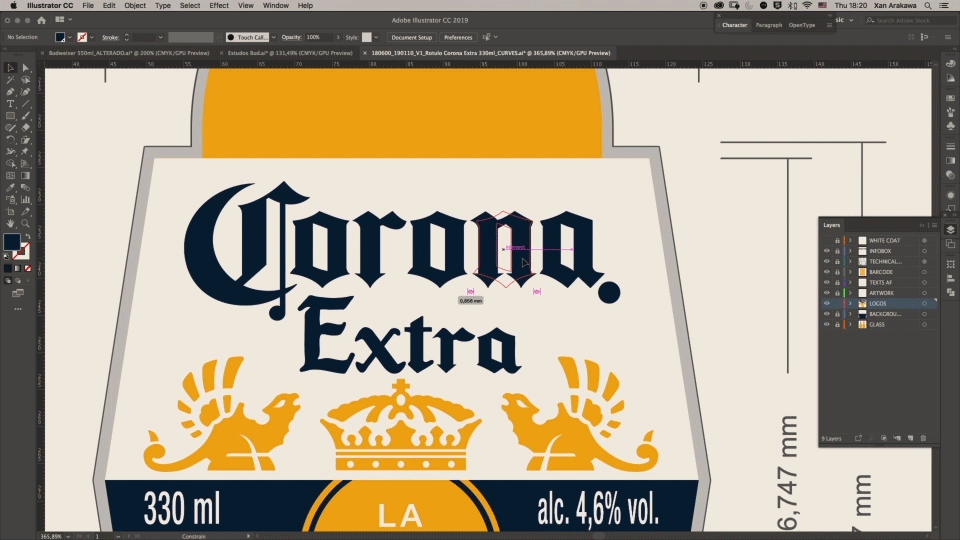Activate the Hand tool
Image resolution: width=960 pixels, height=540 pixels.
pos(10,223)
